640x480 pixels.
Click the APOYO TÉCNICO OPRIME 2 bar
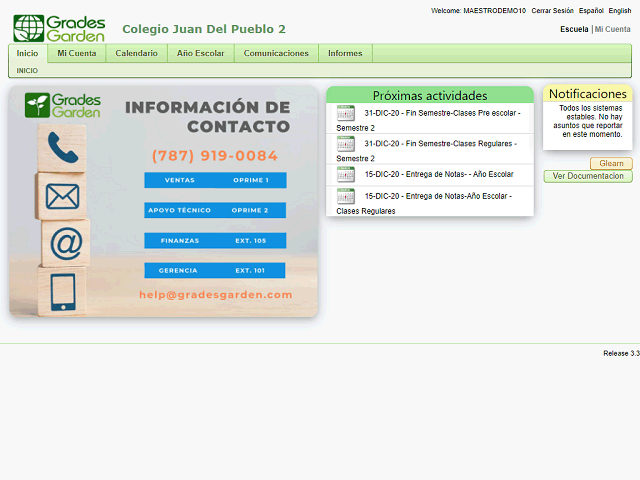(x=215, y=210)
